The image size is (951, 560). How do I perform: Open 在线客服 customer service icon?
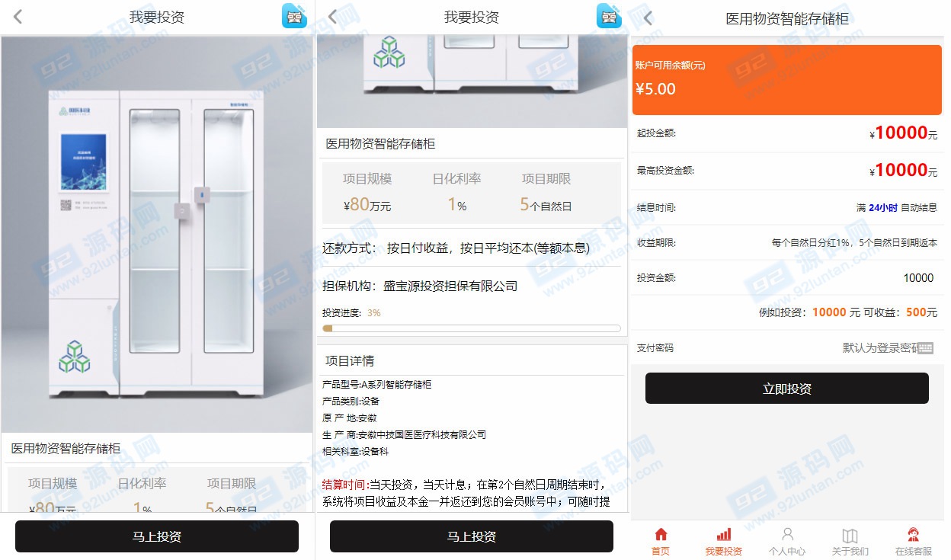[x=913, y=535]
